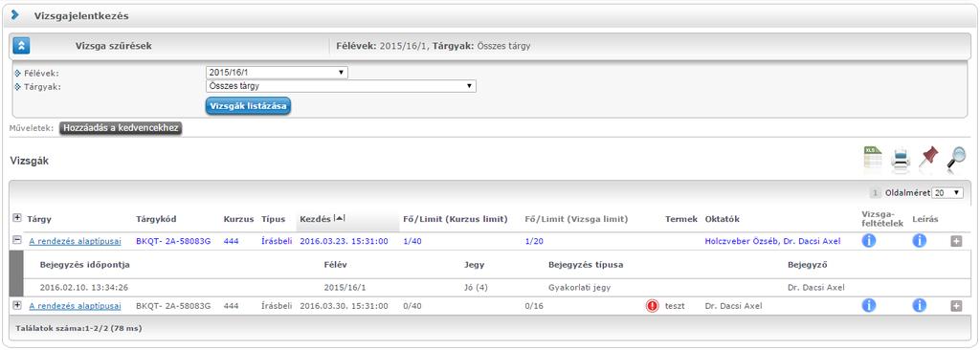The image size is (980, 350).
Task: Collapse the expanded 2016.03.23 exam row
Action: (x=17, y=240)
